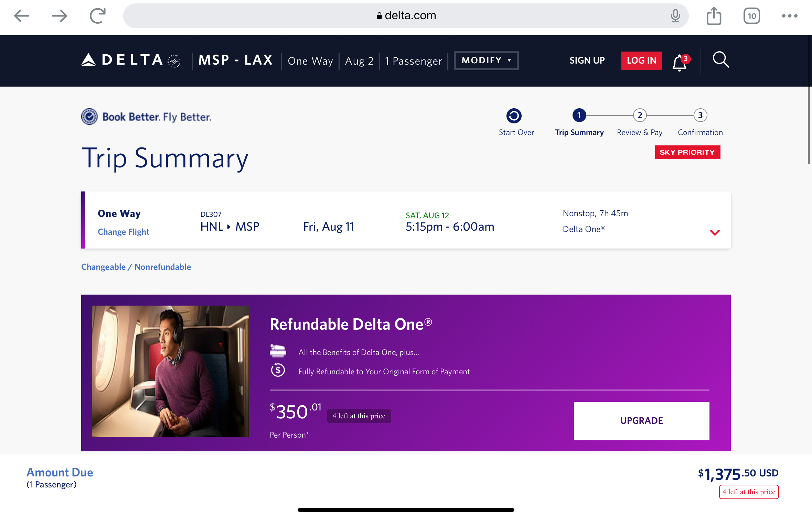This screenshot has height=517, width=812.
Task: Click the 5:15pm - 6:00am times
Action: tap(450, 227)
